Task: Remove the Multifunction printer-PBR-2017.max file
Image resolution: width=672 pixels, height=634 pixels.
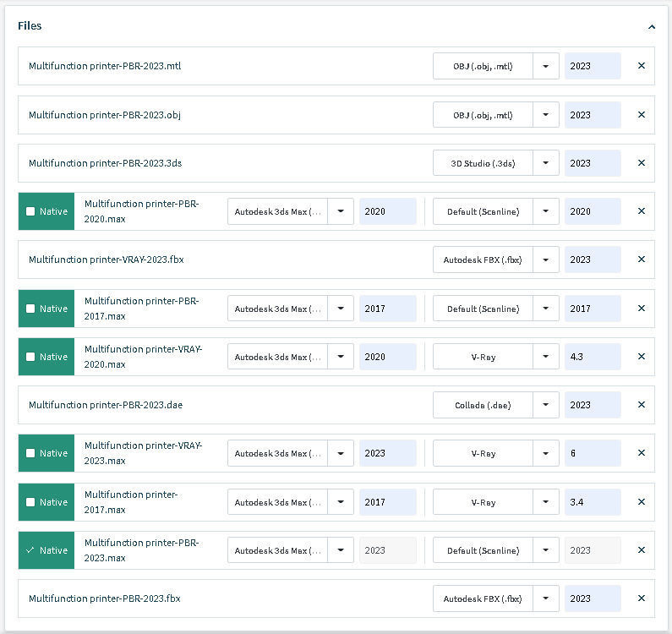Action: click(642, 309)
